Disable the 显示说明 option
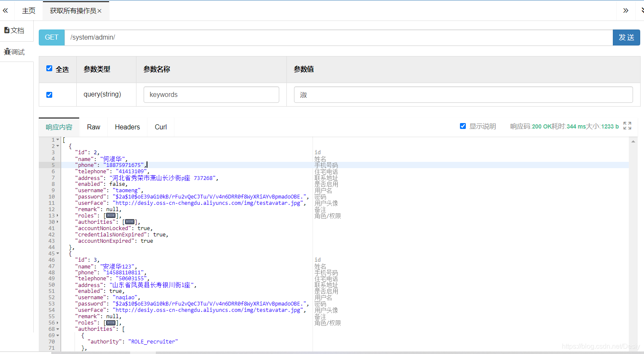This screenshot has width=644, height=354. 463,126
